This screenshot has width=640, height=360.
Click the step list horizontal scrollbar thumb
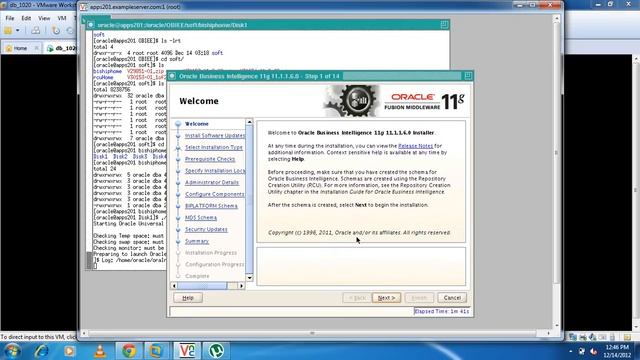(x=202, y=286)
